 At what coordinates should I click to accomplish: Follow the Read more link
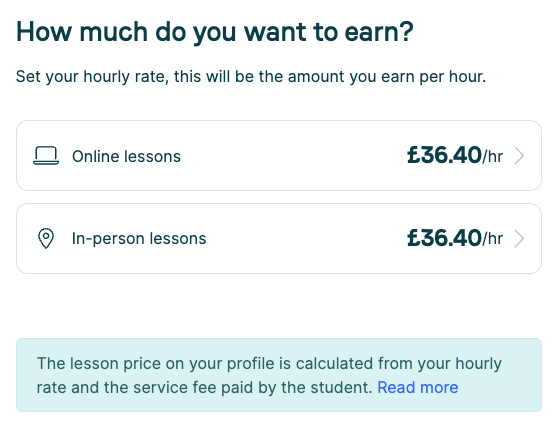(417, 387)
